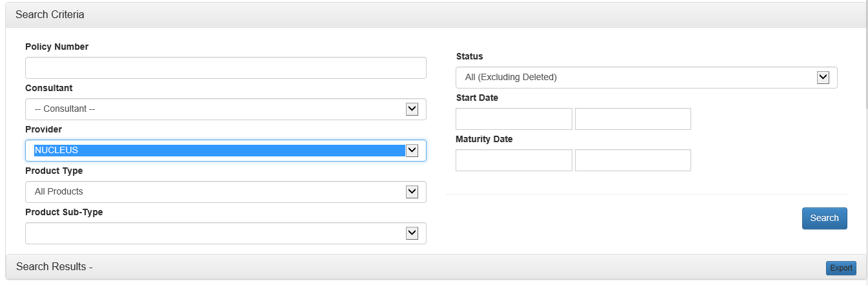
Task: Click the Maturity Date label
Action: (x=484, y=139)
